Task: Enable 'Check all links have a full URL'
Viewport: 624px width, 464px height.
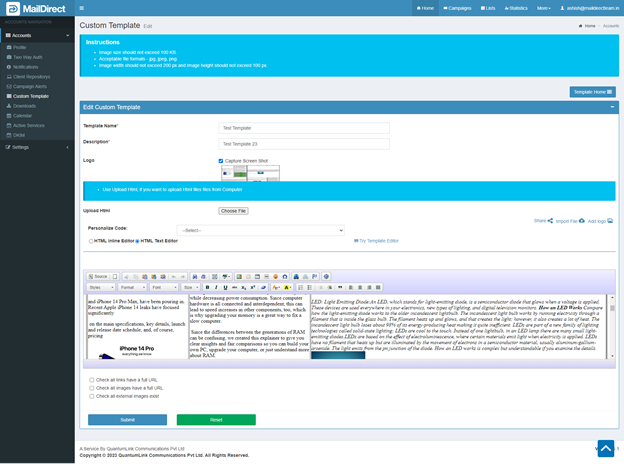Action: point(92,380)
